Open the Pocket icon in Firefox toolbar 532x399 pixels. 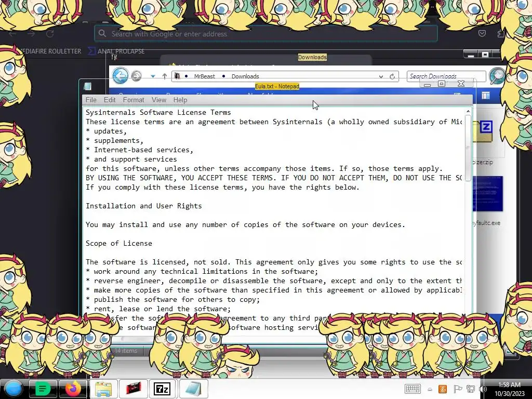482,33
